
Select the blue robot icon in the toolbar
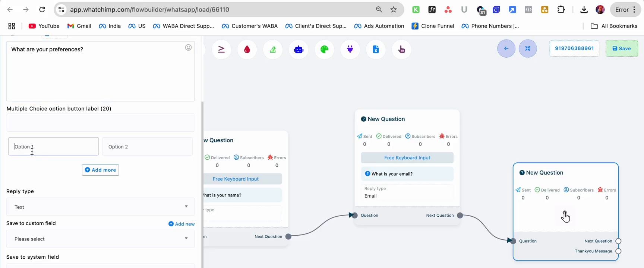pos(299,49)
